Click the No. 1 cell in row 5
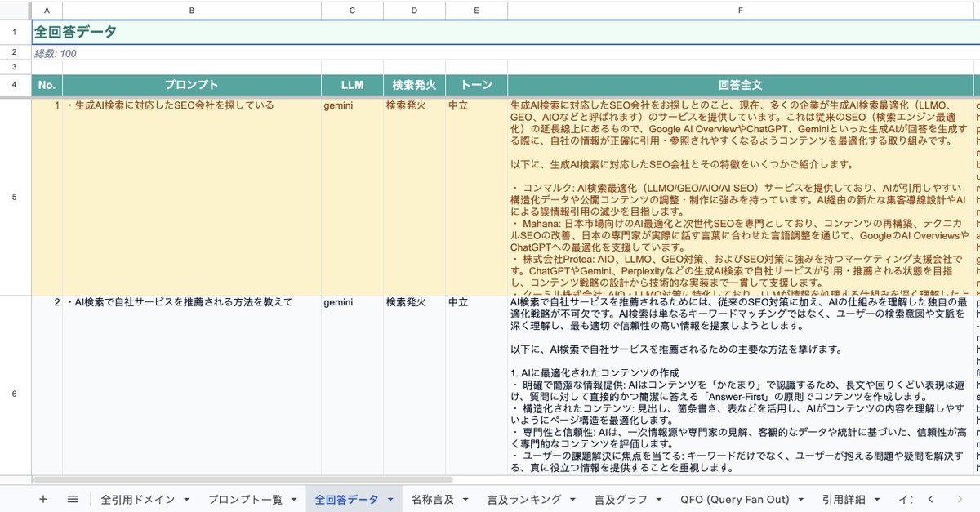Image resolution: width=980 pixels, height=512 pixels. tap(47, 196)
